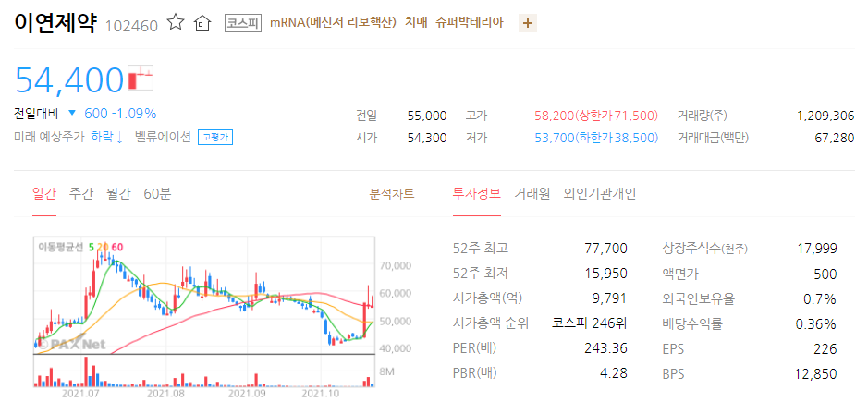Click the 코스피 market badge
This screenshot has height=414, width=868.
pos(243,23)
